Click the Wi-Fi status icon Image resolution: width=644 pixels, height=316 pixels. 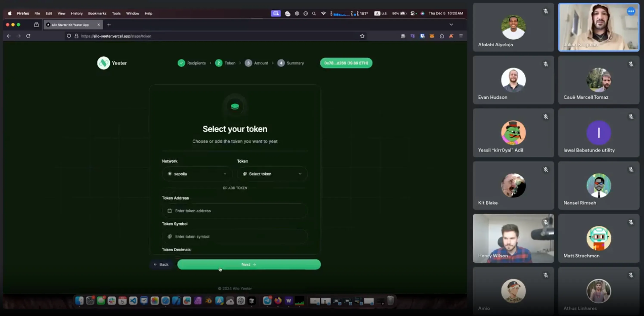click(323, 13)
